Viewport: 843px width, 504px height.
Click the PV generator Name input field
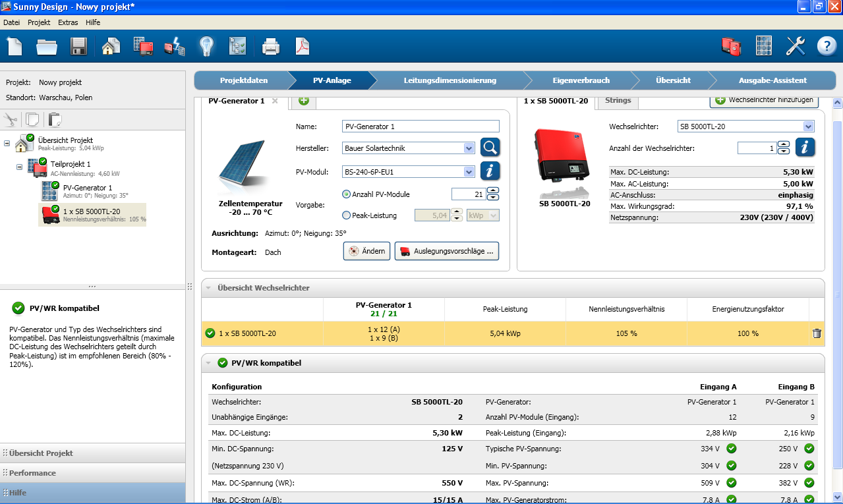point(421,126)
